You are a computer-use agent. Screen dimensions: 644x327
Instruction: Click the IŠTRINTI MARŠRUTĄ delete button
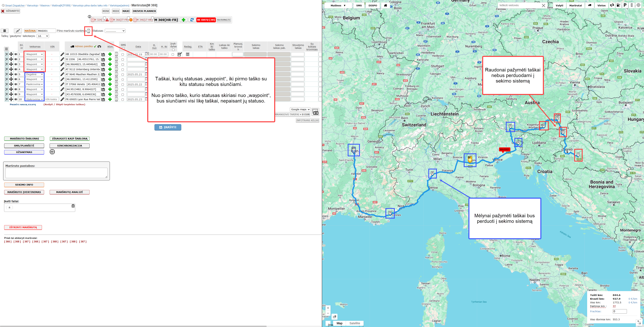[x=23, y=228]
